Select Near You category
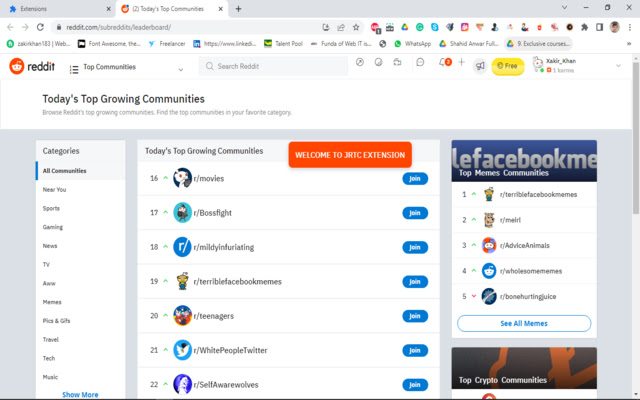The width and height of the screenshot is (640, 400). [x=54, y=189]
